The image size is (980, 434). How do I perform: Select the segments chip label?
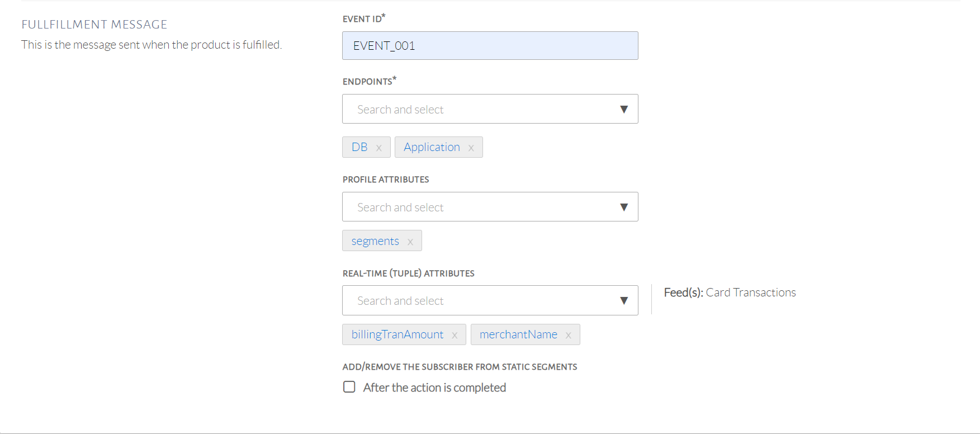pyautogui.click(x=375, y=241)
